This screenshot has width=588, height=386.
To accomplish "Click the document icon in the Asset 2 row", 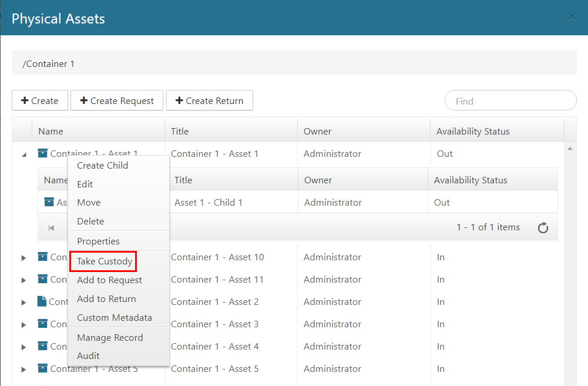I will [42, 301].
